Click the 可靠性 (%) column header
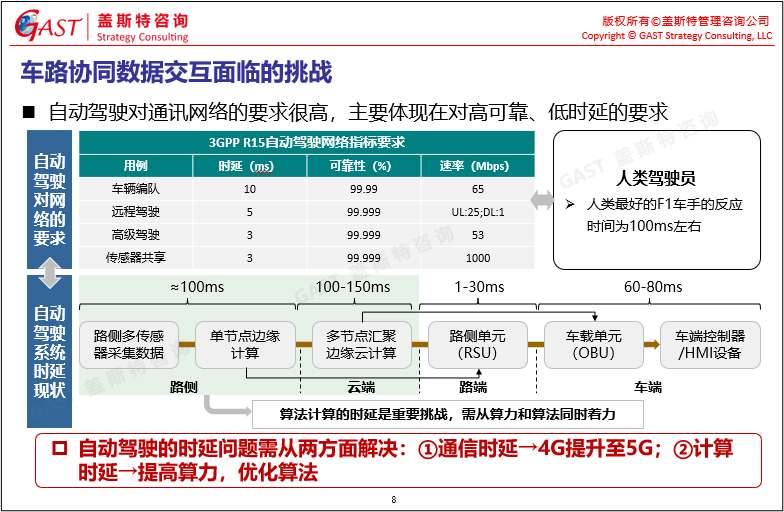 click(363, 165)
